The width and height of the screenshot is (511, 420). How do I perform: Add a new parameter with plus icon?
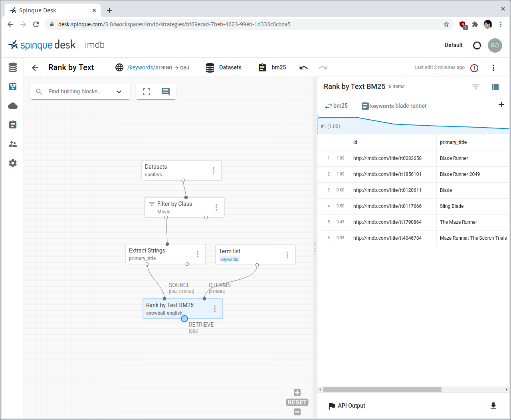501,105
